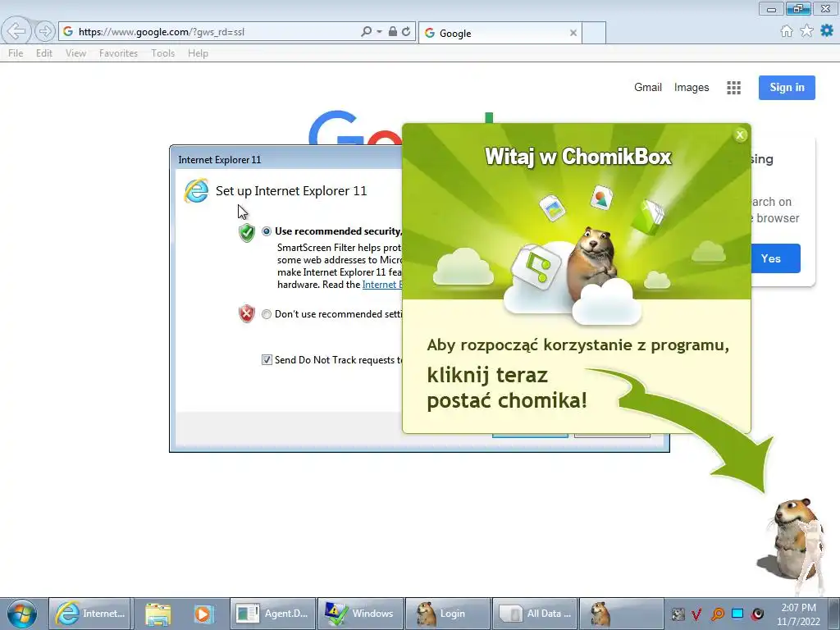The width and height of the screenshot is (840, 630).
Task: Click the search magnifier in address bar
Action: 367,32
